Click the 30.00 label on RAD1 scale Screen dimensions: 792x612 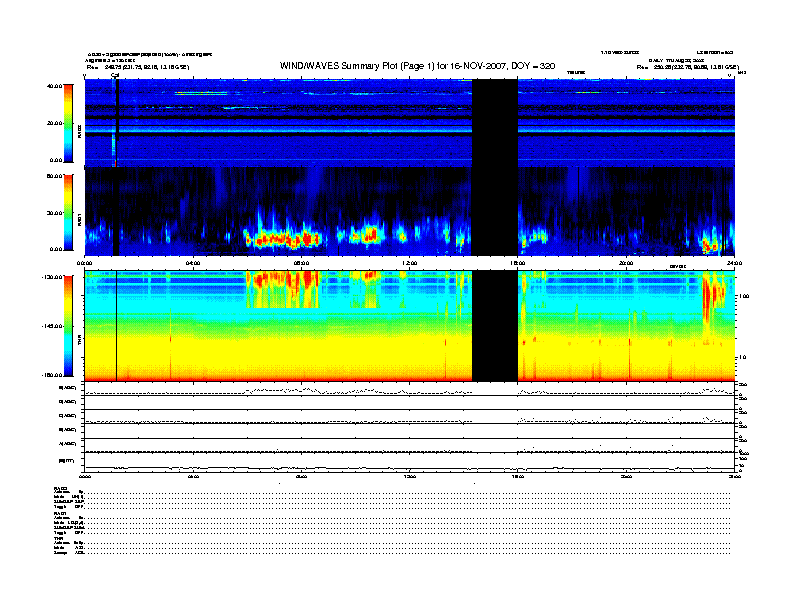coord(54,213)
